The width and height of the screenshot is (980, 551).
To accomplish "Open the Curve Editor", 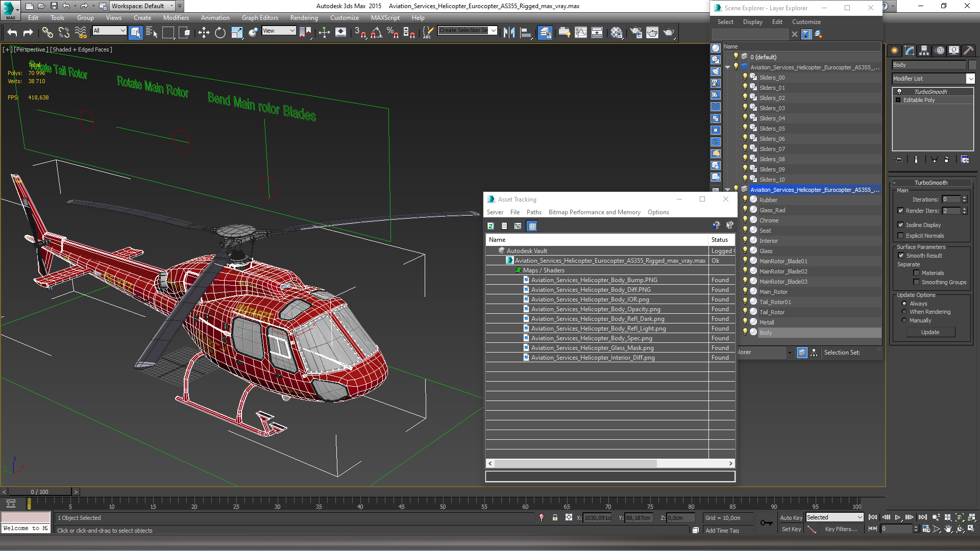I will pos(581,33).
